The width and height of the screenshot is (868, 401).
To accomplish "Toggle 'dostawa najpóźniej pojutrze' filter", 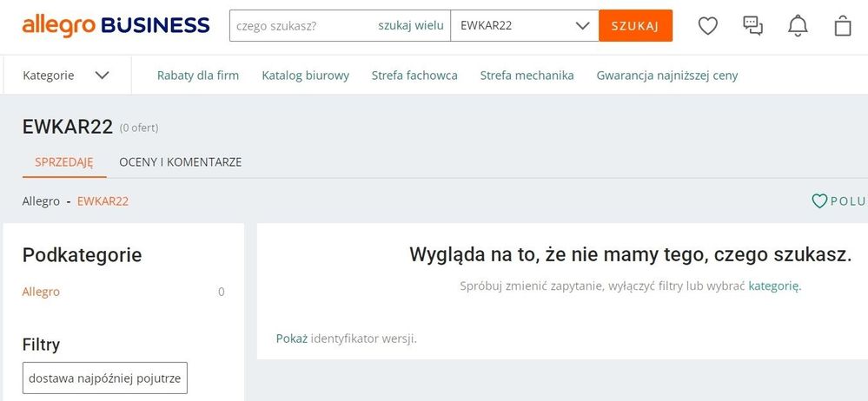I will 104,378.
